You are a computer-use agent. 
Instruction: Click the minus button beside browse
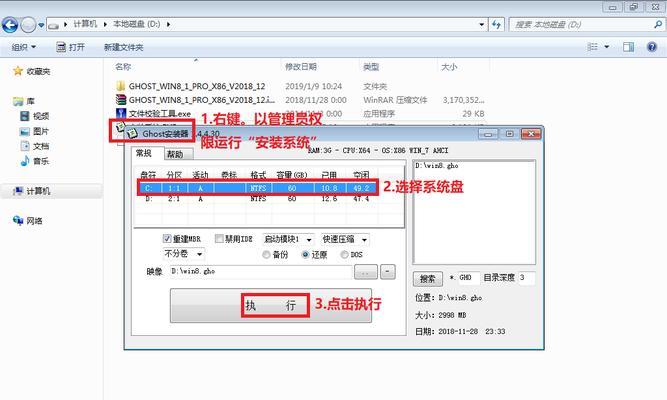pyautogui.click(x=388, y=272)
